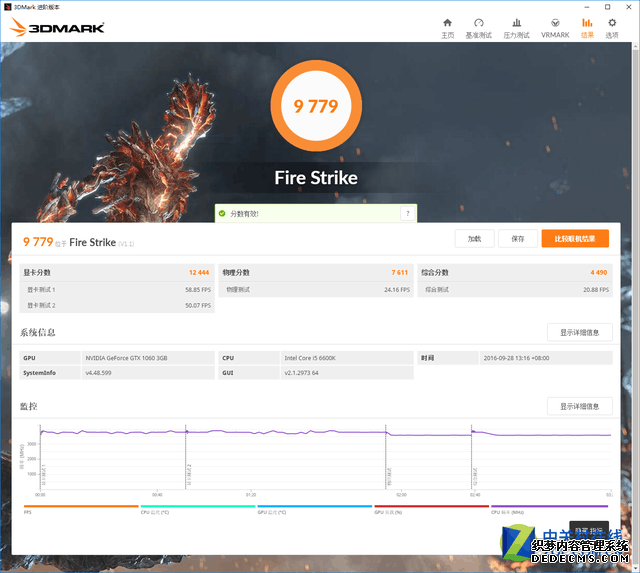Click the 3DMark title bar app icon

[7, 7]
